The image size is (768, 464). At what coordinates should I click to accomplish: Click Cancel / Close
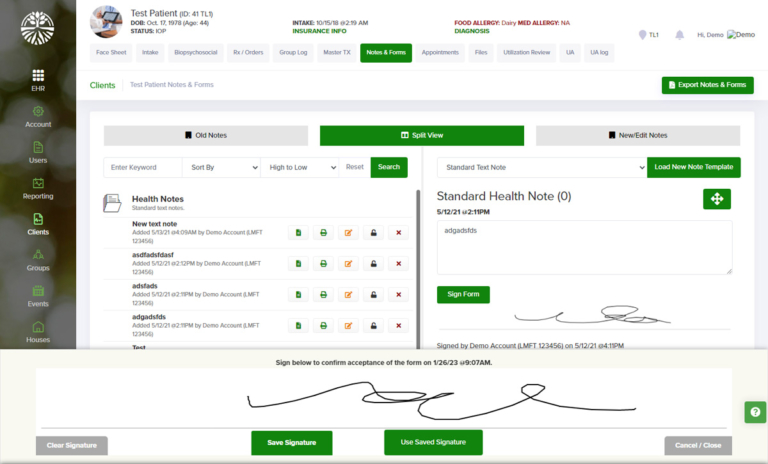pyautogui.click(x=698, y=445)
